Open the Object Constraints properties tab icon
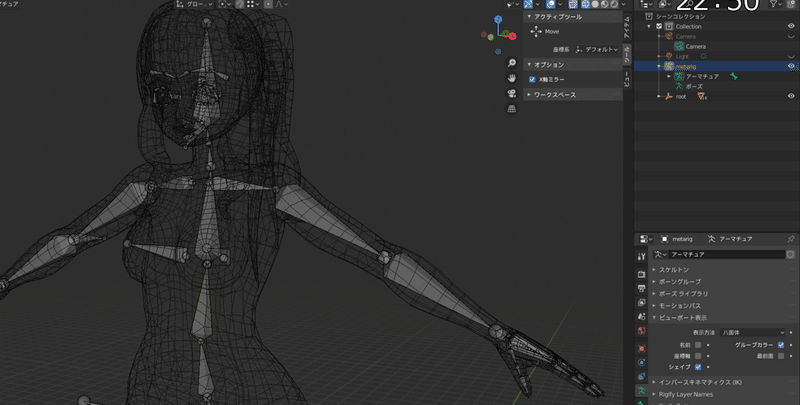 (642, 376)
